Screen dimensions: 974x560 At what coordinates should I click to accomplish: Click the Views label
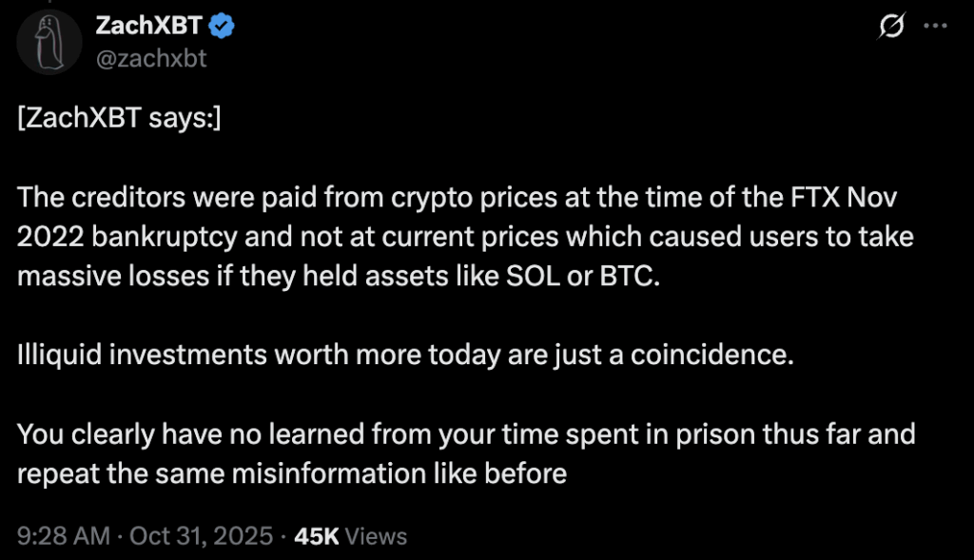point(376,536)
